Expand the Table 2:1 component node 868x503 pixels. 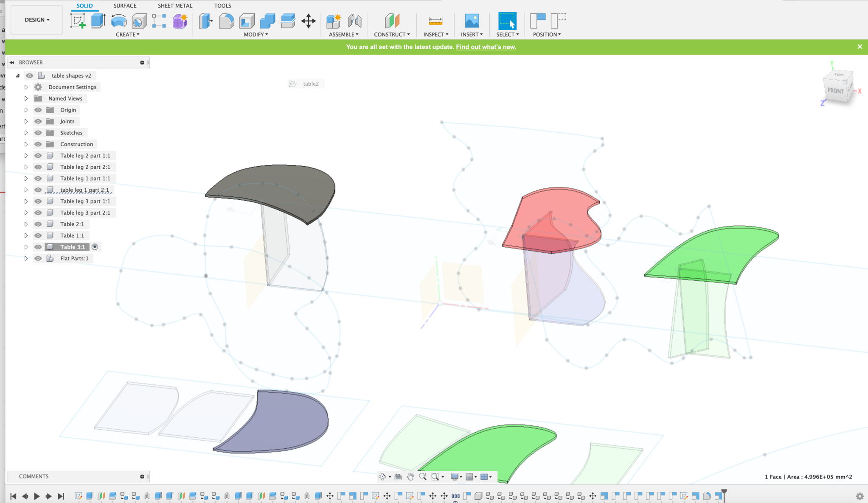tap(26, 224)
